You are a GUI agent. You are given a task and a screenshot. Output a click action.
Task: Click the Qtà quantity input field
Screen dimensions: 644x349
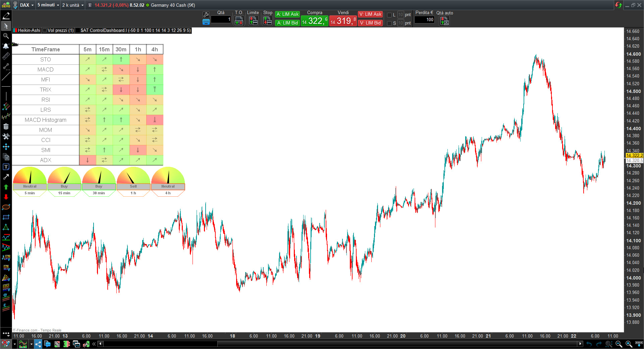point(221,19)
